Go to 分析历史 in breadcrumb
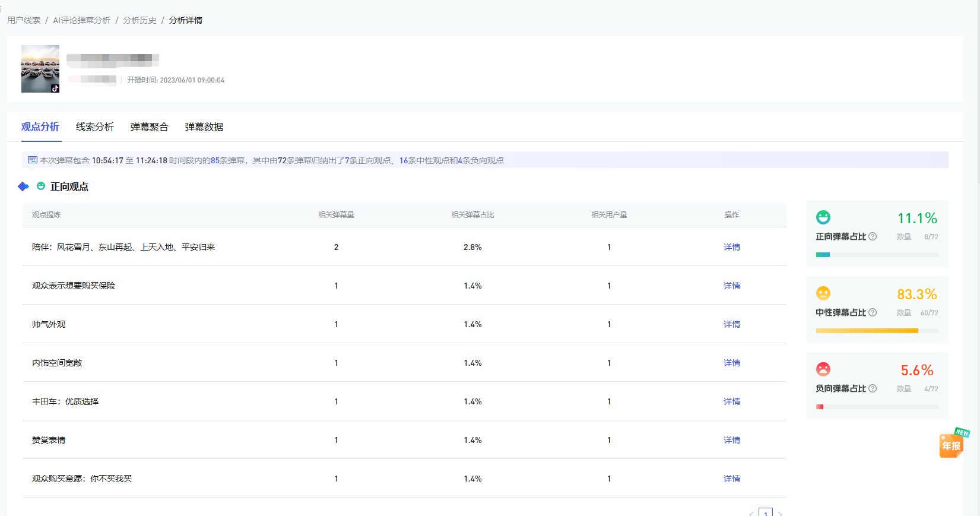The height and width of the screenshot is (516, 980). pos(139,20)
